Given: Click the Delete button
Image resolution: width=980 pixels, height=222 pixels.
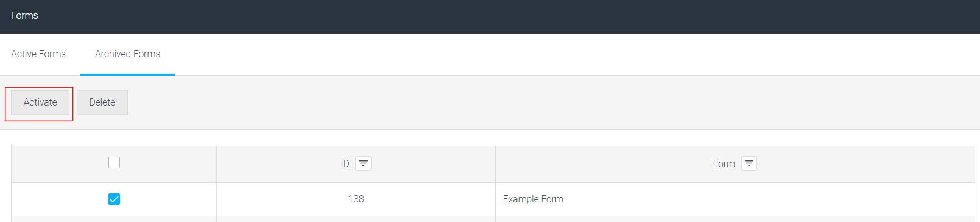Looking at the screenshot, I should [x=102, y=102].
